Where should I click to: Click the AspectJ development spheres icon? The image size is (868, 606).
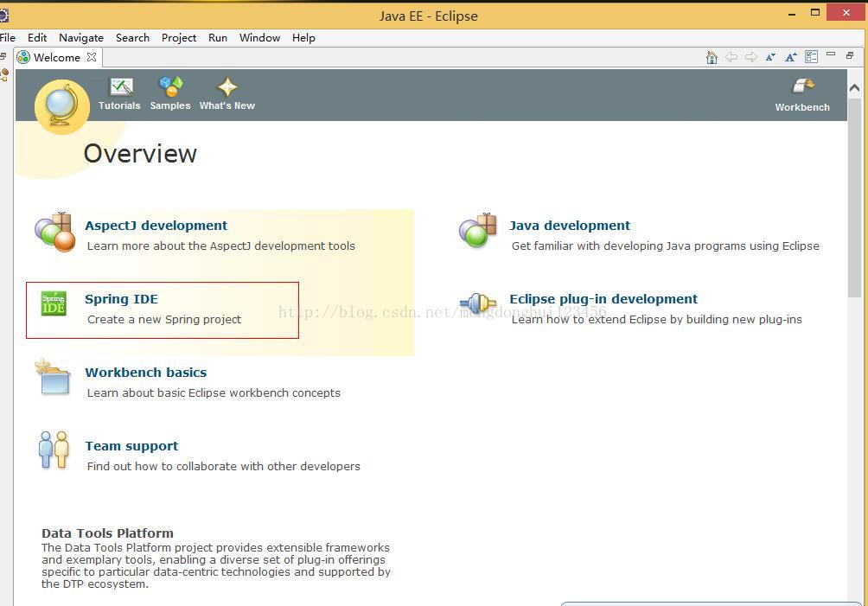[x=54, y=233]
